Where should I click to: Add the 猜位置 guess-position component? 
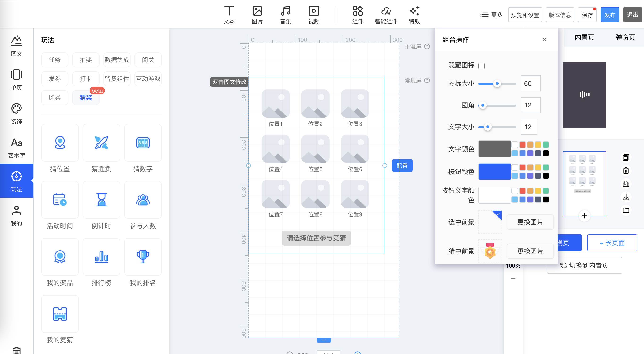pos(60,143)
